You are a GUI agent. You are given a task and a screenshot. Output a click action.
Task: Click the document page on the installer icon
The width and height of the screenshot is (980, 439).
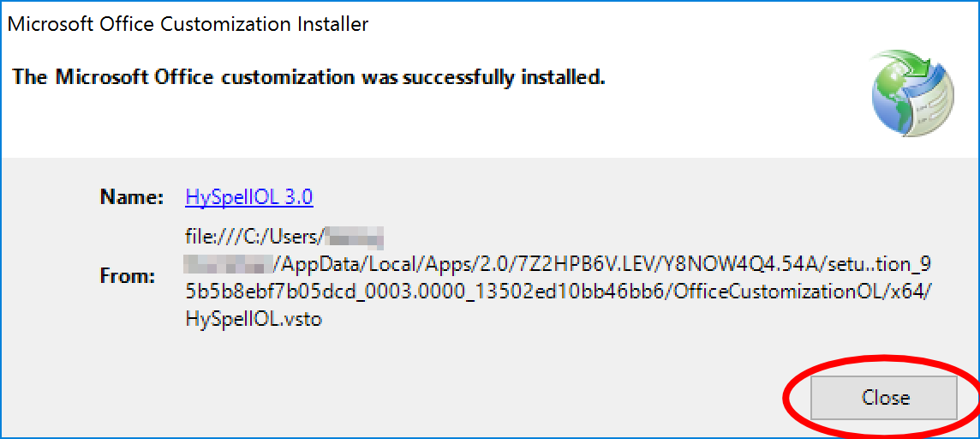click(x=934, y=107)
